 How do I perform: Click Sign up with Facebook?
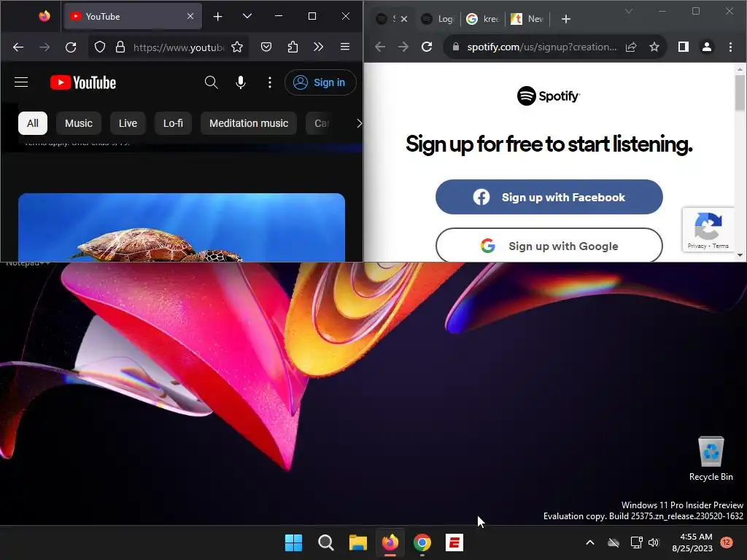(x=549, y=197)
